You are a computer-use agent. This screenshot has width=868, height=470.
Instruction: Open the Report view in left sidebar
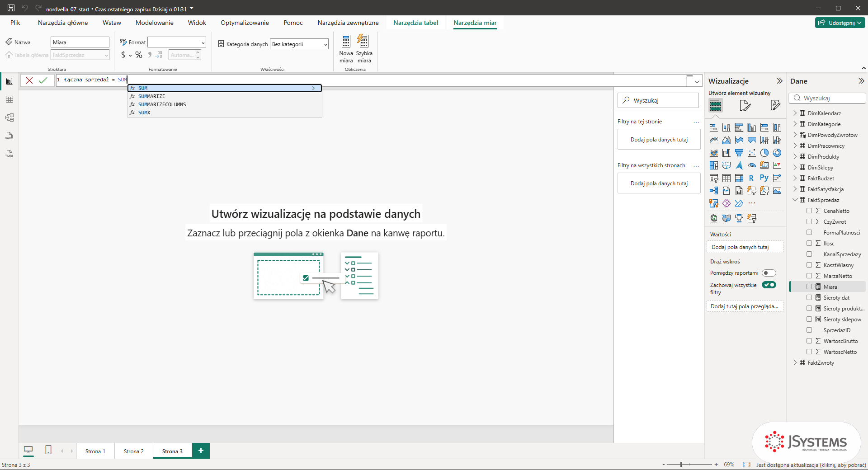click(9, 81)
